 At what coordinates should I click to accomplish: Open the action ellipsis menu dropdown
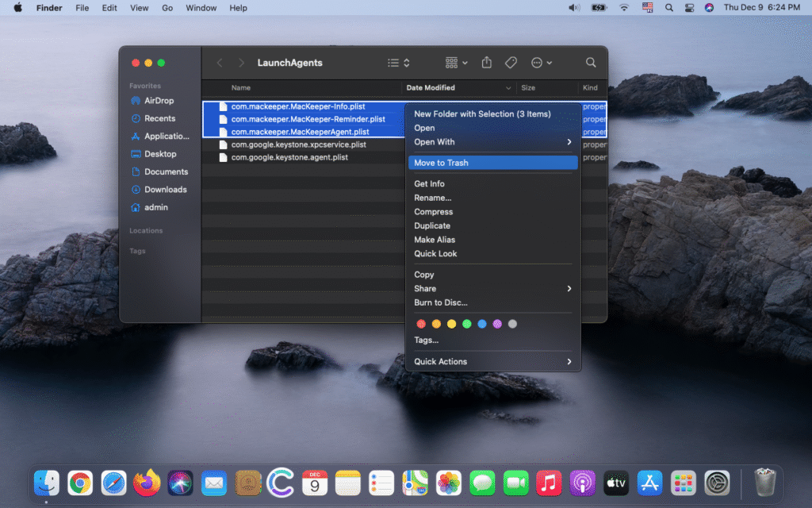[x=541, y=63]
